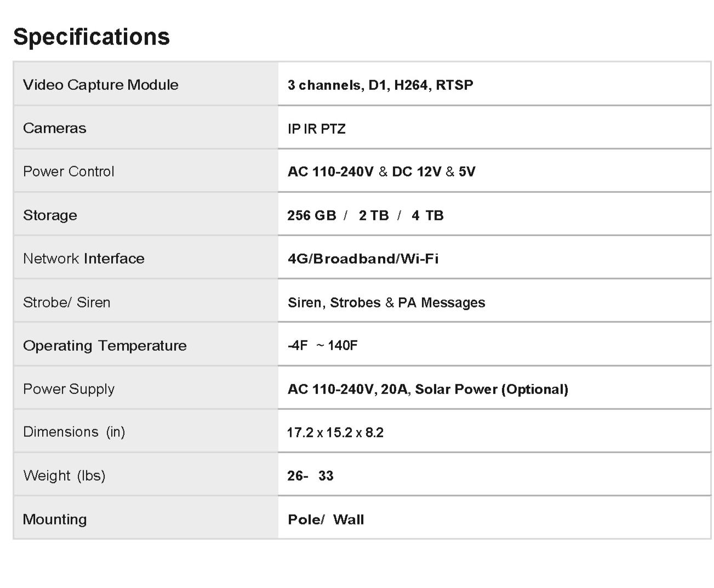Click the IP IR PTZ value
The height and width of the screenshot is (588, 714).
pos(317,129)
